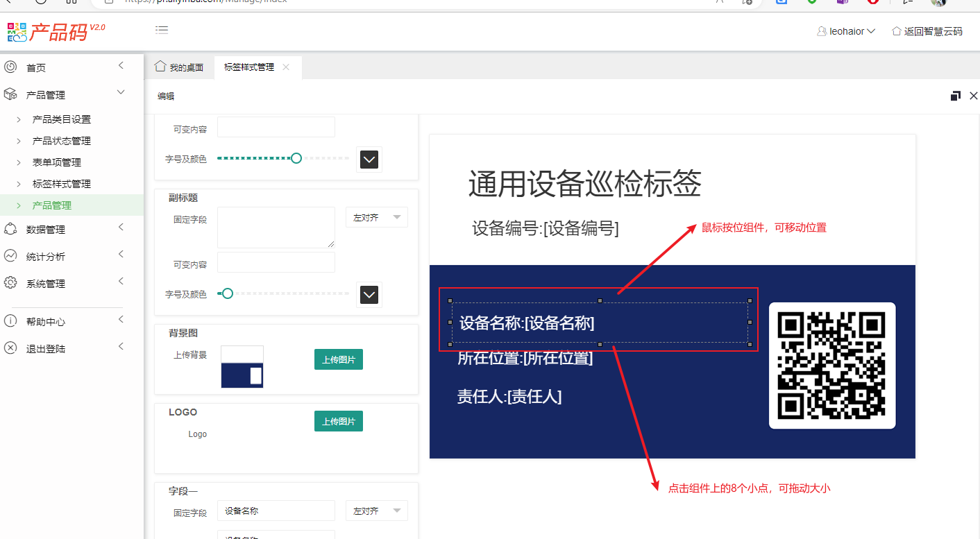Screen dimensions: 980x539
Task: Click the 统计分析 chart icon
Action: pyautogui.click(x=10, y=256)
